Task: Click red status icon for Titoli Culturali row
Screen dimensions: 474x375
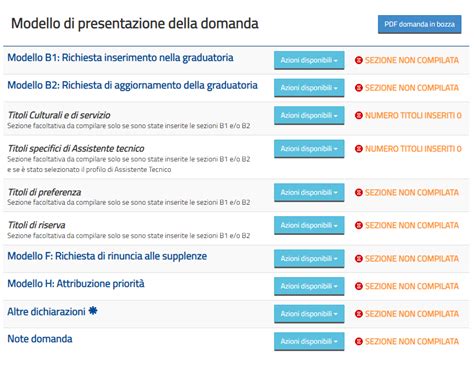Action: (359, 115)
